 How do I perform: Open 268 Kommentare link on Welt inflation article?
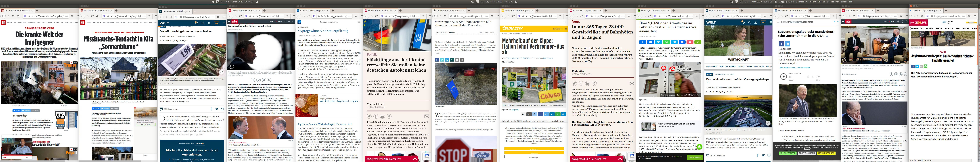[171, 109]
